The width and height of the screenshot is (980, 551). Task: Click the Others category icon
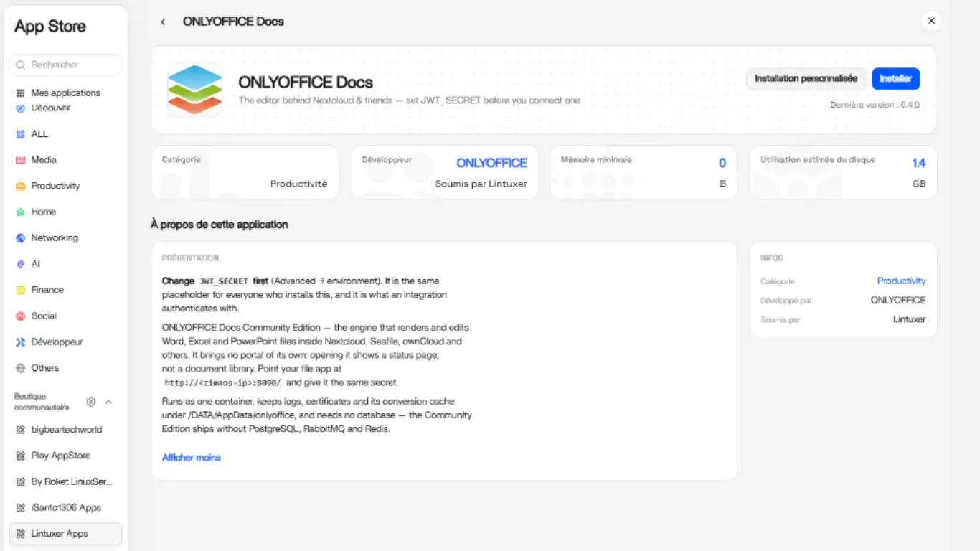coord(20,368)
